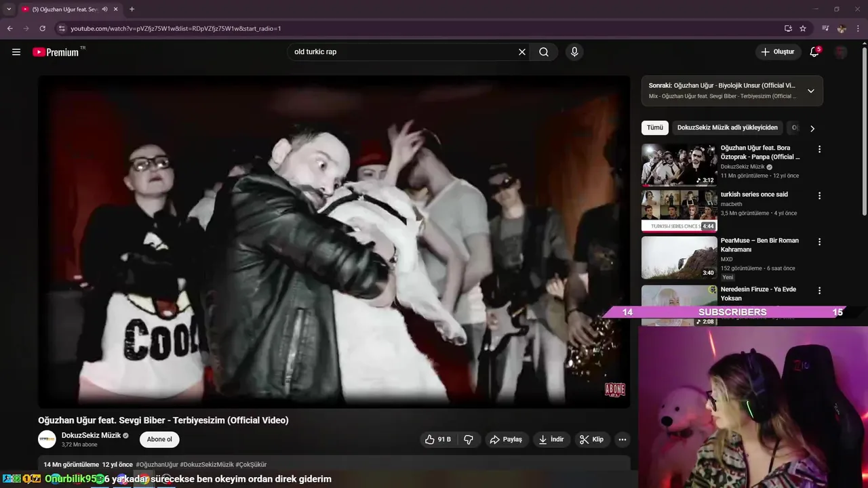
Task: Go back in browser history
Action: pyautogui.click(x=10, y=28)
